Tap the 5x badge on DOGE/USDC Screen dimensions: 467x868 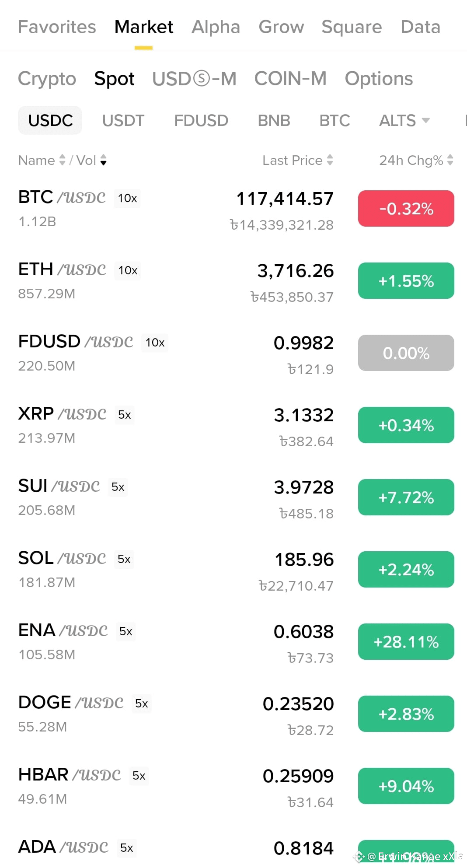click(x=142, y=703)
